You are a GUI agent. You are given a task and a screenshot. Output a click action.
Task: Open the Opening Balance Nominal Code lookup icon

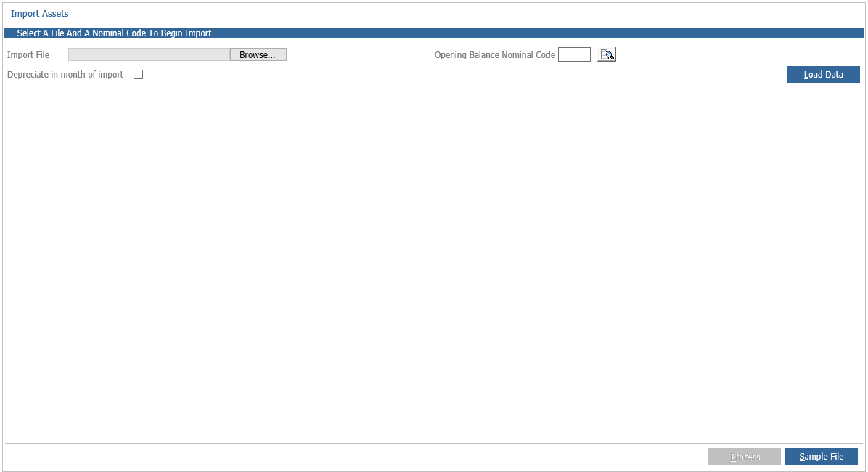(x=606, y=54)
